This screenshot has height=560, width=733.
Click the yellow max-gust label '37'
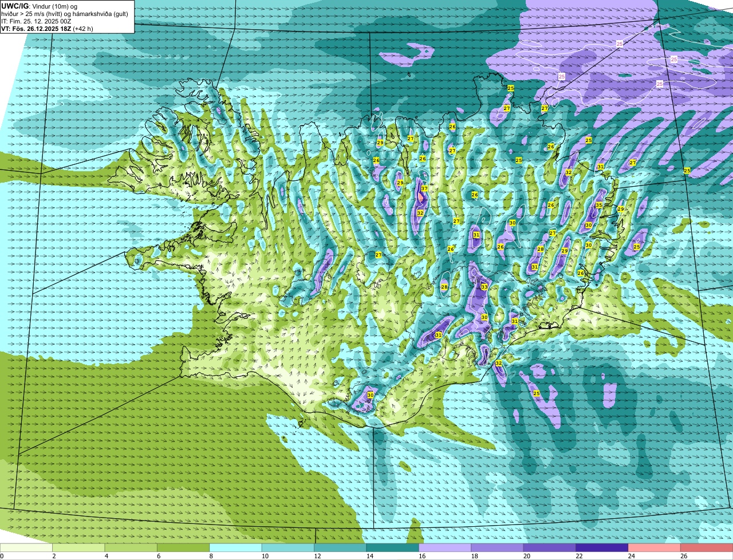click(424, 189)
